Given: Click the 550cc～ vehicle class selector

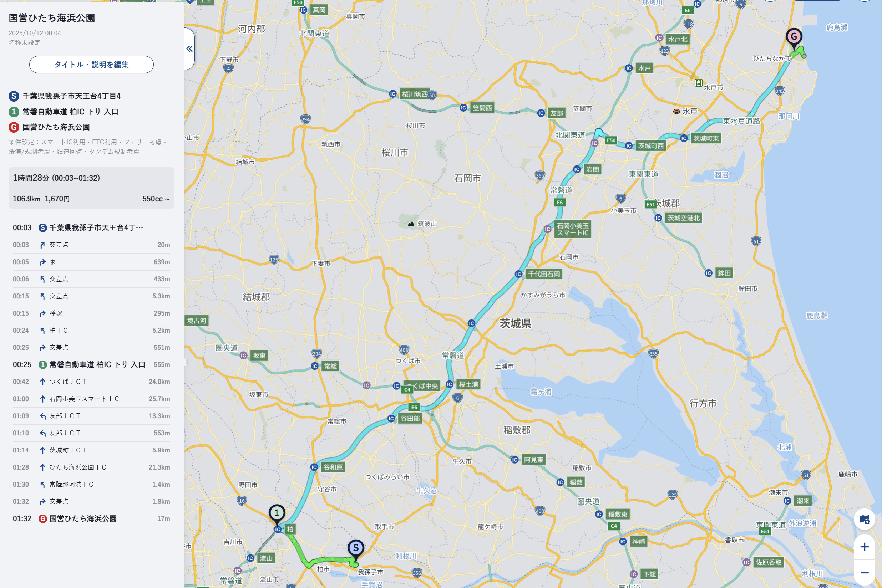Looking at the screenshot, I should tap(156, 199).
